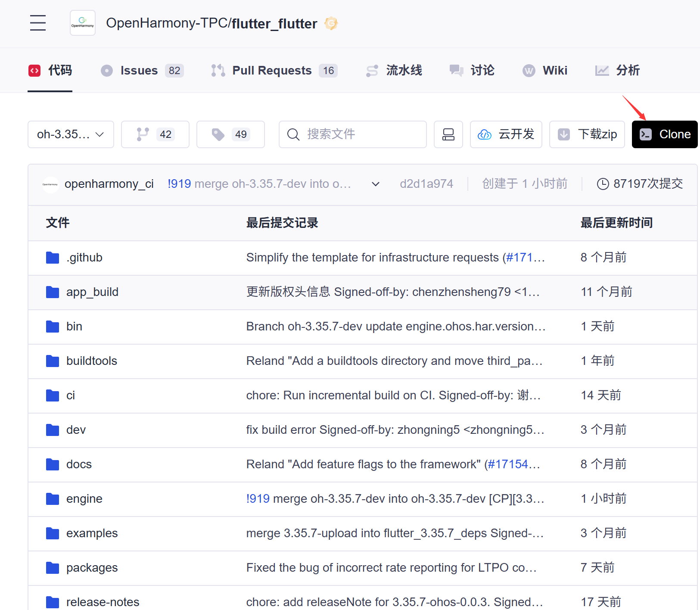Open the engine folder name
Viewport: 700px width, 610px height.
coord(84,499)
